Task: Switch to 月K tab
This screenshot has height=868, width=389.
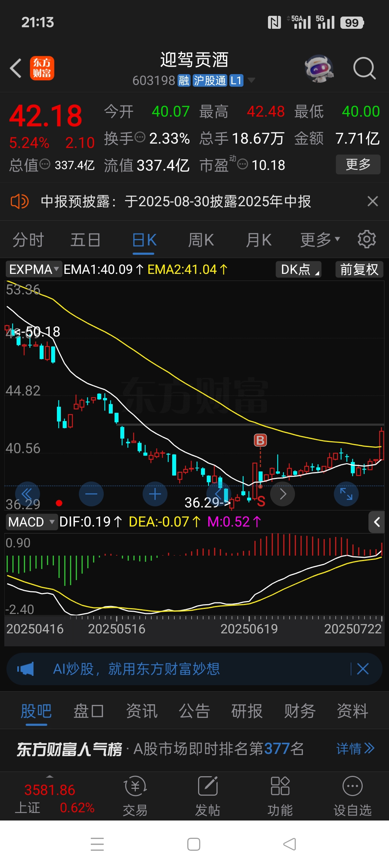Action: [x=259, y=240]
